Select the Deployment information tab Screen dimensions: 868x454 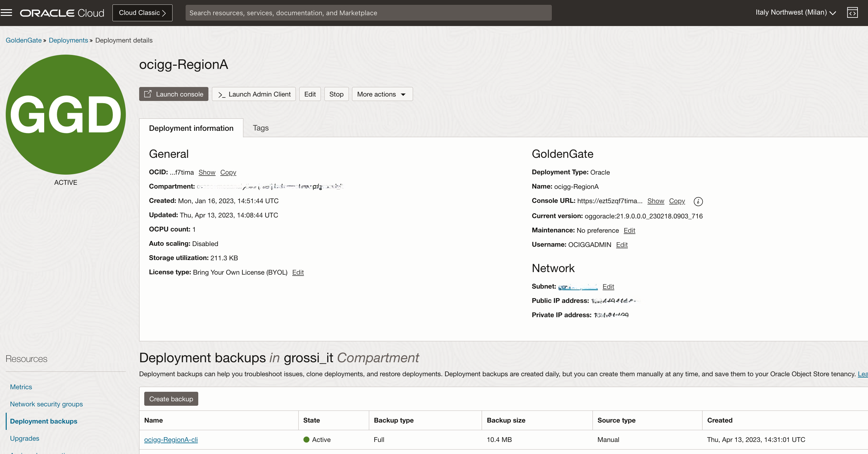click(x=191, y=128)
